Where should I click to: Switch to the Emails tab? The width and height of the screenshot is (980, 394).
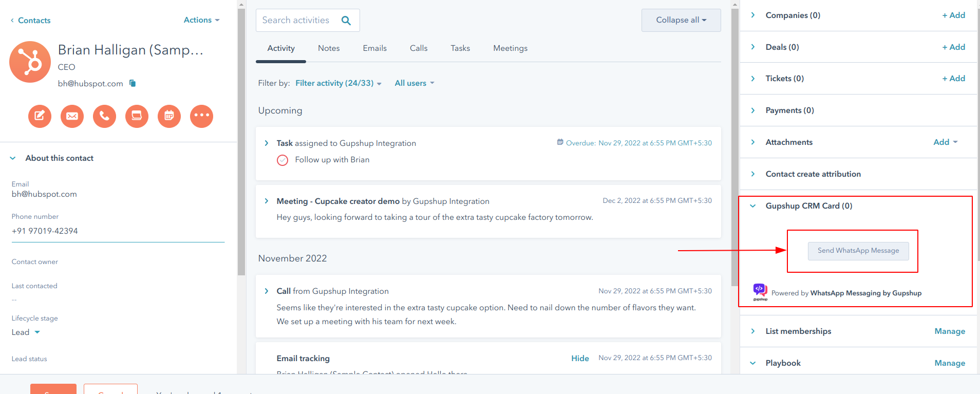click(375, 48)
